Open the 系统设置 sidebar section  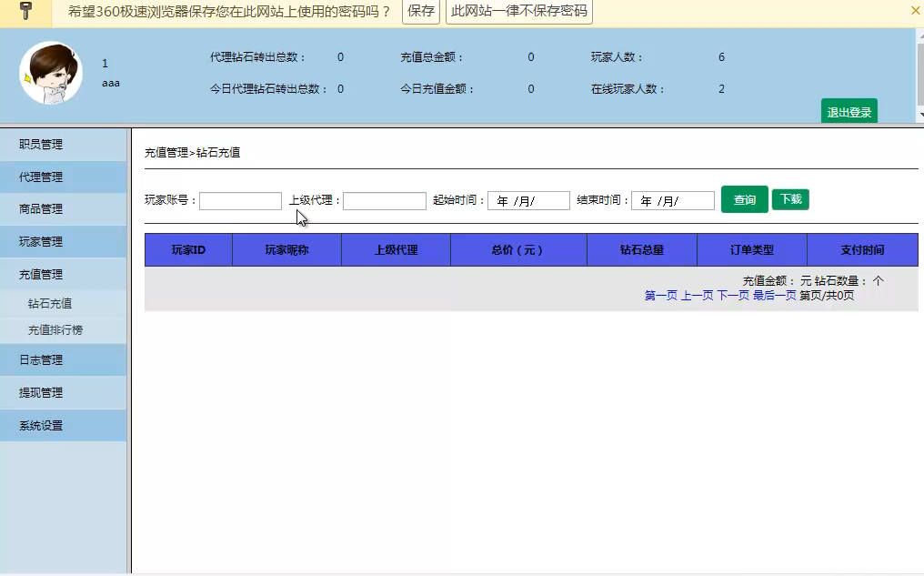pos(41,425)
